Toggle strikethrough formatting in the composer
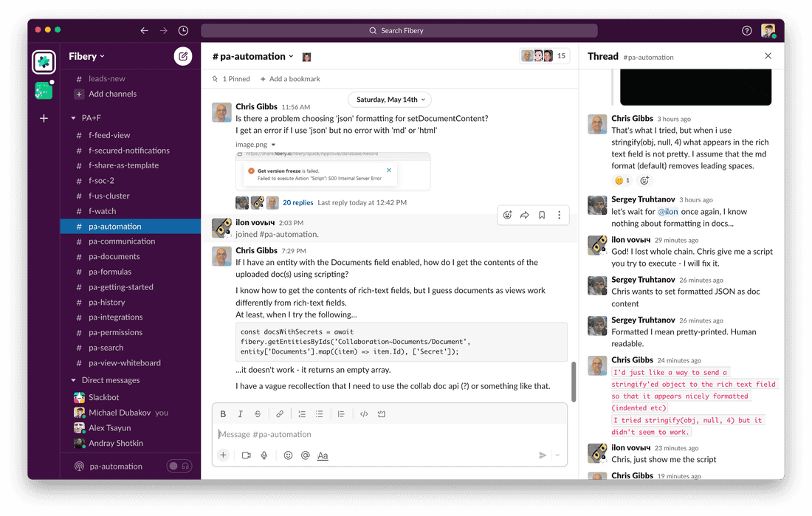 pyautogui.click(x=257, y=413)
